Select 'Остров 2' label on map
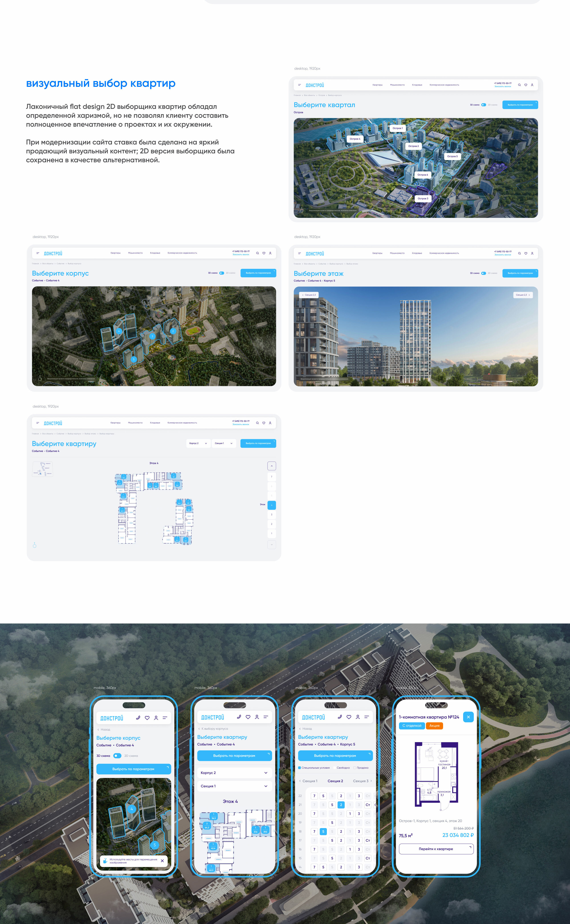The height and width of the screenshot is (924, 570). click(413, 146)
